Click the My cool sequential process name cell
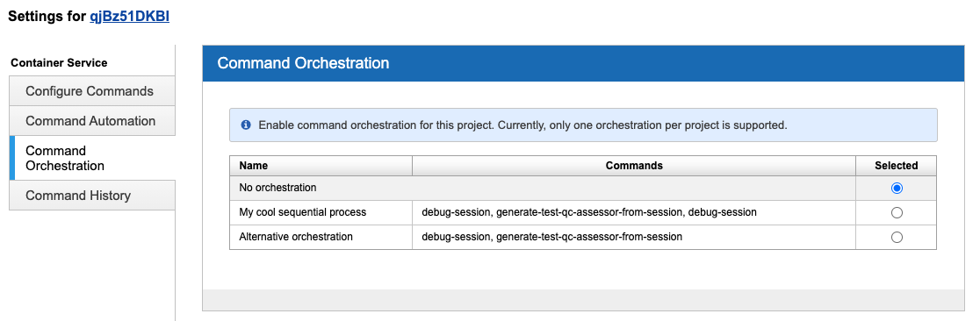This screenshot has width=980, height=321. [x=321, y=212]
